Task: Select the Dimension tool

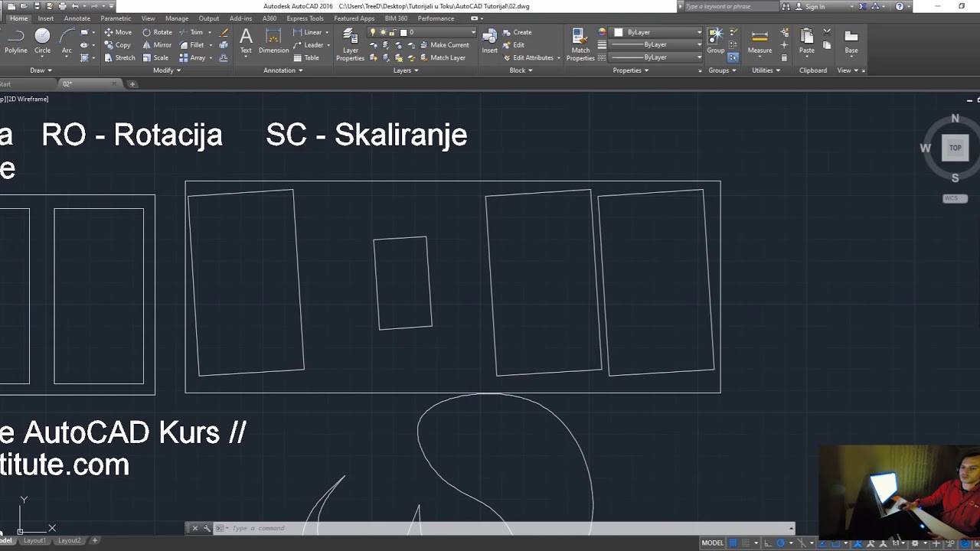Action: 273,41
